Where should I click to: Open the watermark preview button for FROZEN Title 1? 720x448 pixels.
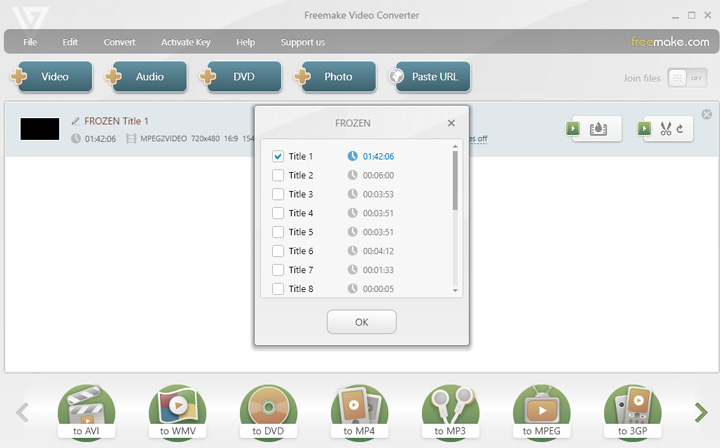pyautogui.click(x=594, y=129)
